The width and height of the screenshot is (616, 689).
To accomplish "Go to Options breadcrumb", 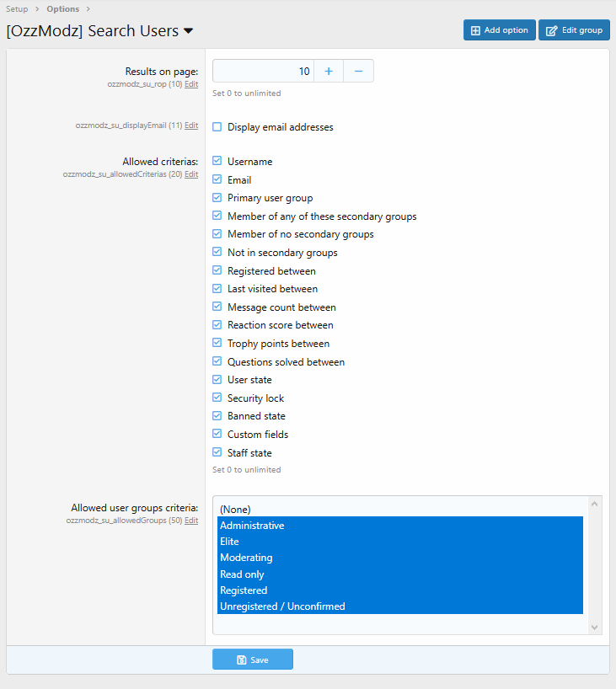I will pos(63,8).
